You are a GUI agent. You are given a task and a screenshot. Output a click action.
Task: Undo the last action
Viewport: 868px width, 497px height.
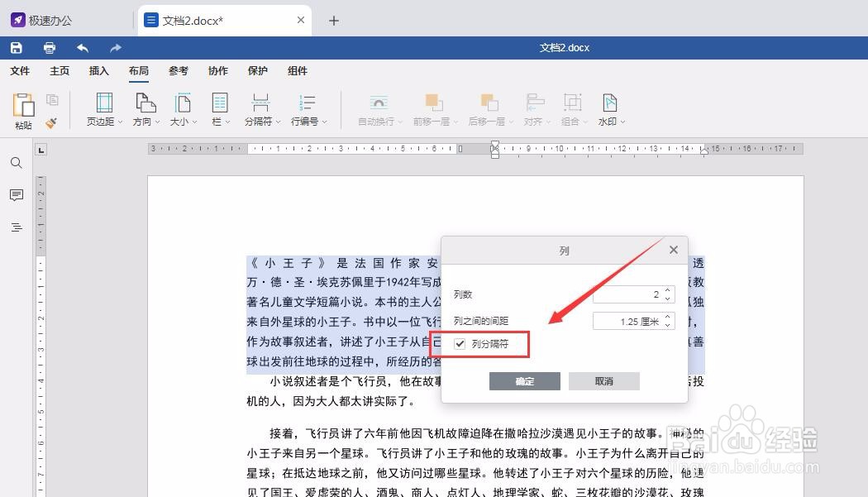coord(83,48)
